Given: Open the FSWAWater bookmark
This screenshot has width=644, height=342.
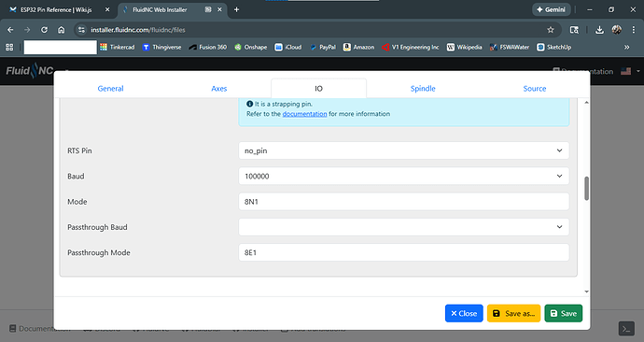Looking at the screenshot, I should click(x=510, y=48).
